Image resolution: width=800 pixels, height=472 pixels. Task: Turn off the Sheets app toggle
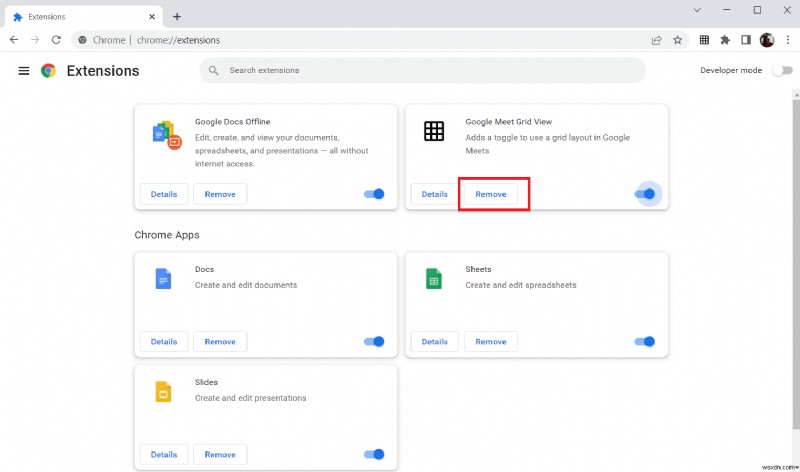(x=644, y=341)
